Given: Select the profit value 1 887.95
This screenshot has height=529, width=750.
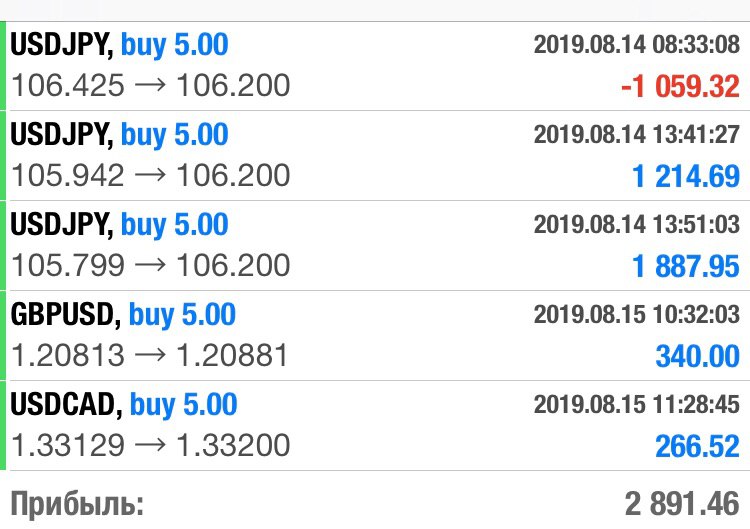Looking at the screenshot, I should (x=686, y=266).
